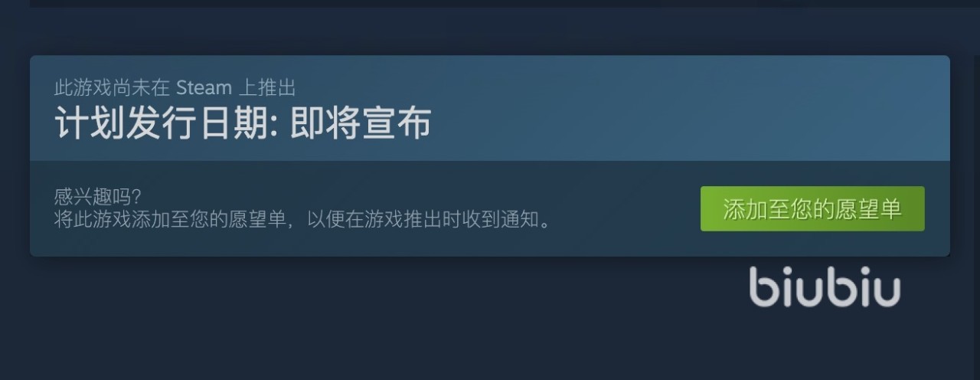Click the word Steam in the notice
Viewport: 980px width, 380px height.
(x=204, y=87)
